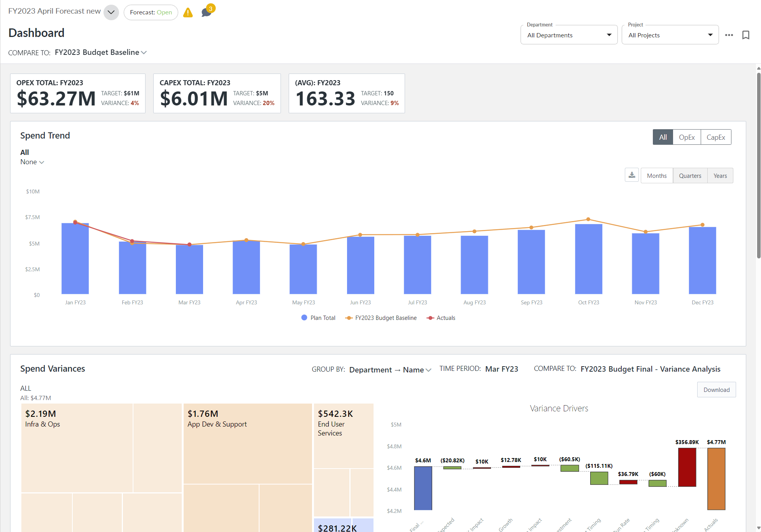Click the Spend Trend download icon

[x=632, y=175]
